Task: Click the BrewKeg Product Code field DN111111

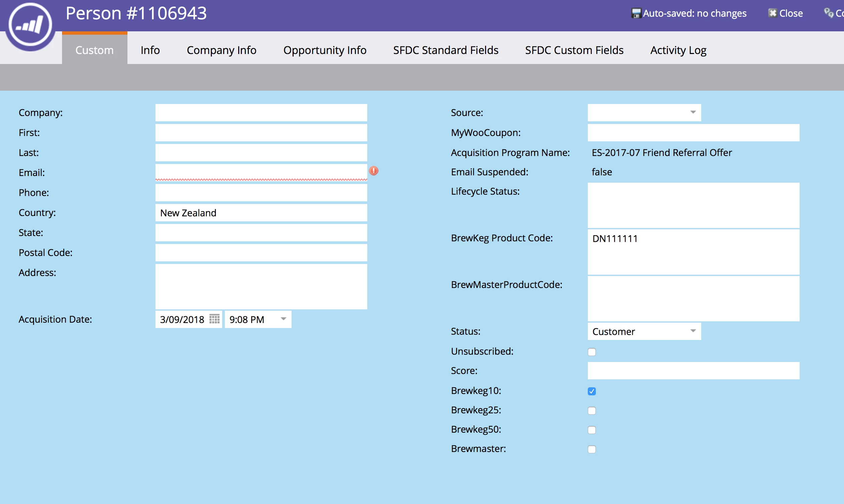Action: [x=694, y=252]
